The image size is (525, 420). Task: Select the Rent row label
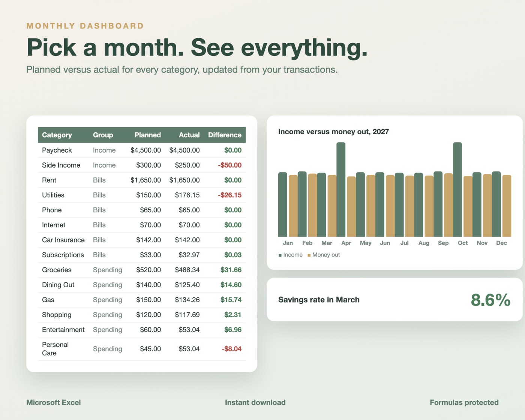(49, 180)
